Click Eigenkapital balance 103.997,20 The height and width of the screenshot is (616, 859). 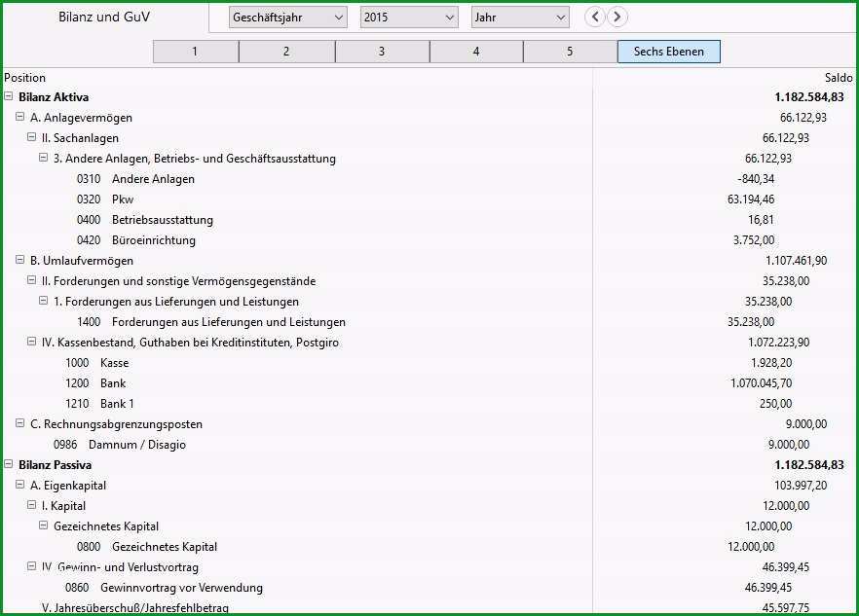pos(801,486)
